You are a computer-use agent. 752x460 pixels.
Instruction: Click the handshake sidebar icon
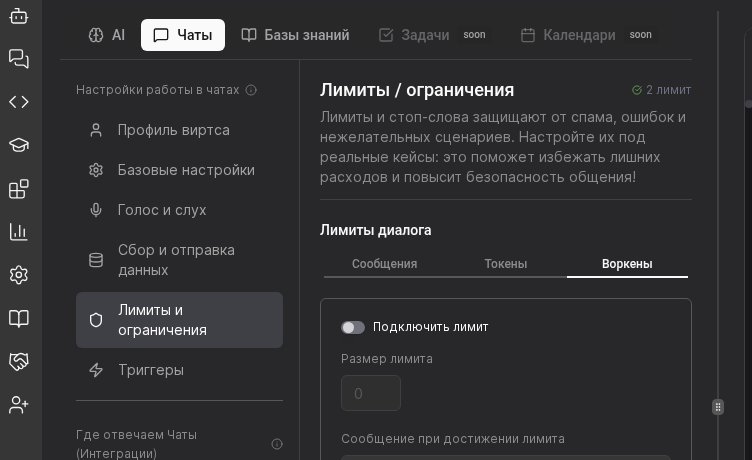[x=19, y=362]
